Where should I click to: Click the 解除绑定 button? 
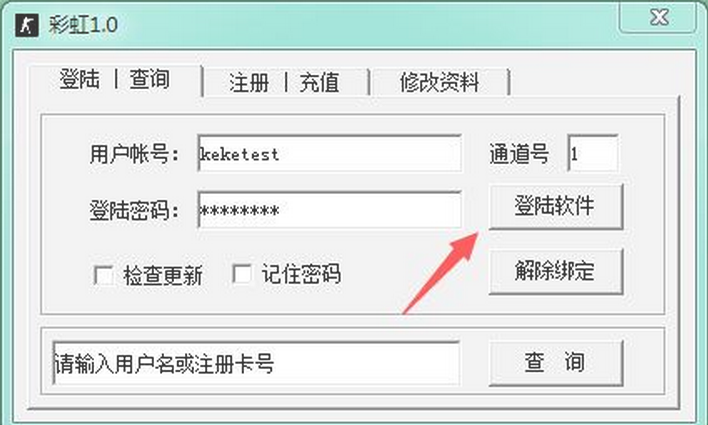[x=555, y=271]
